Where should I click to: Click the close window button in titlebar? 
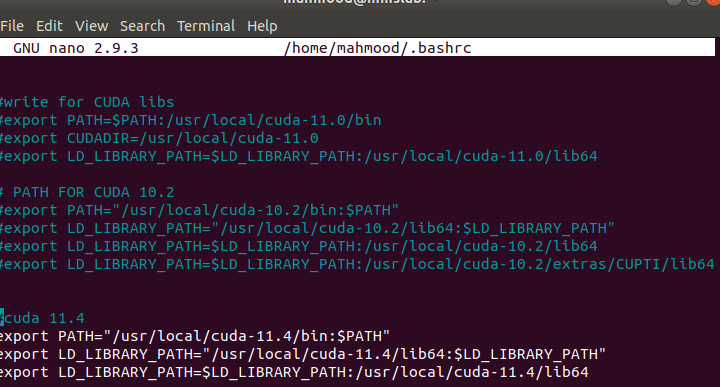713,2
